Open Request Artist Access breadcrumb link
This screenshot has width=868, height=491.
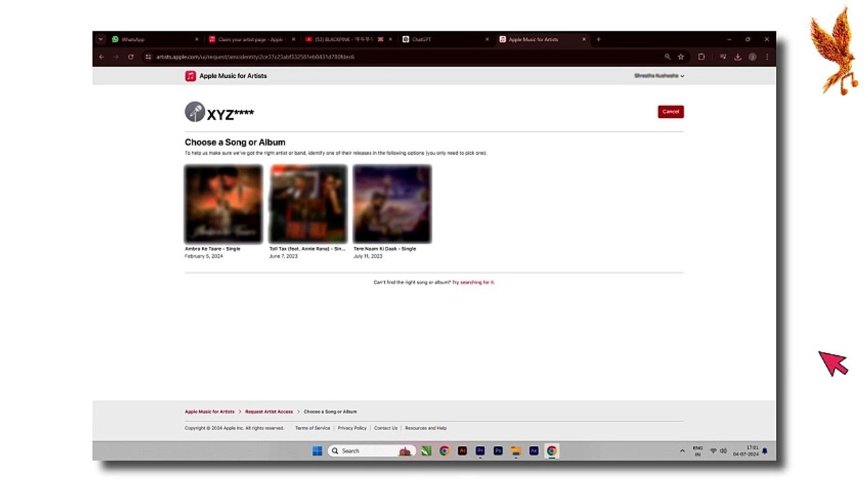pos(269,412)
